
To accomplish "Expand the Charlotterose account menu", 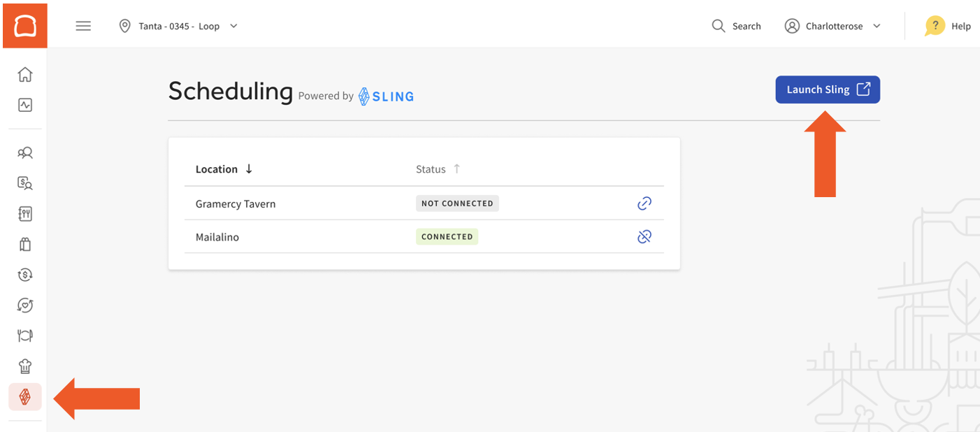I will (833, 26).
